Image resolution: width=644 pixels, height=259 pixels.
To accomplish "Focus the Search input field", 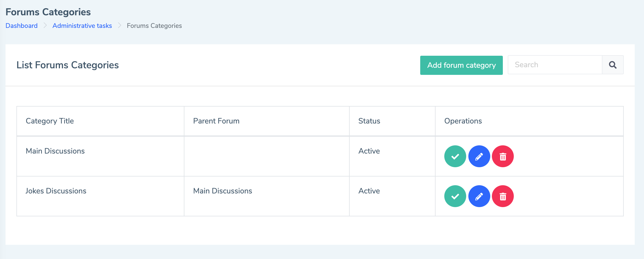I will coord(555,65).
